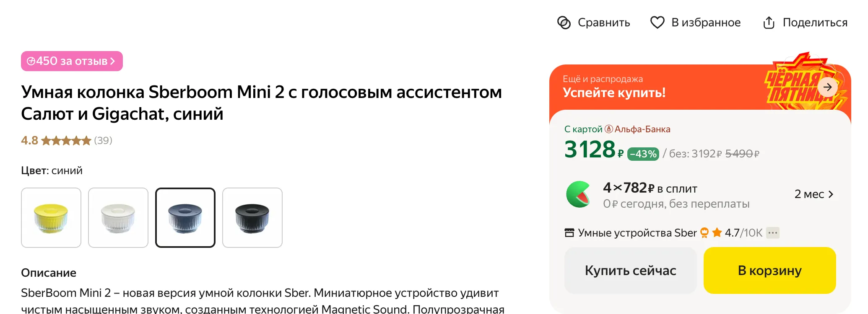This screenshot has width=868, height=314.
Task: Click the three-dots seller info icon
Action: click(x=772, y=233)
